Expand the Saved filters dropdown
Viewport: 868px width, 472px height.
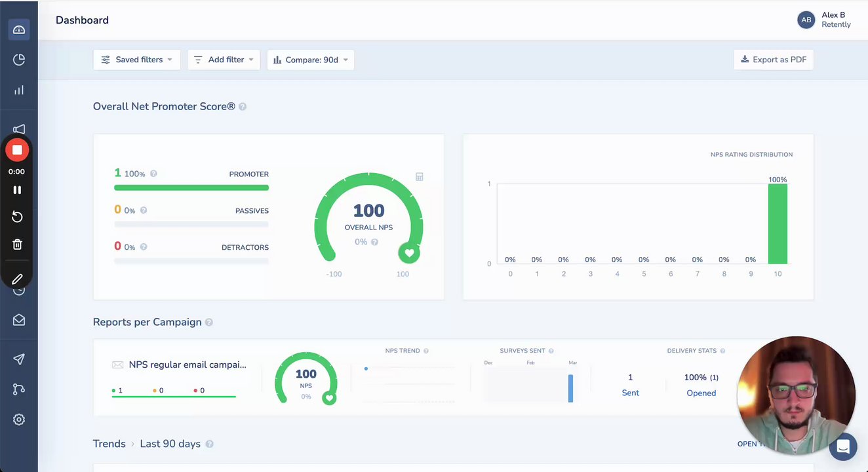tap(136, 60)
